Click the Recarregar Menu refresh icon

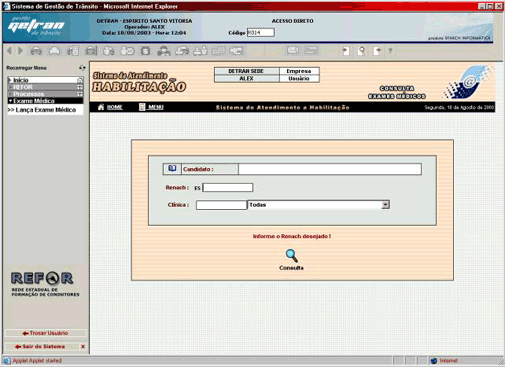[82, 68]
